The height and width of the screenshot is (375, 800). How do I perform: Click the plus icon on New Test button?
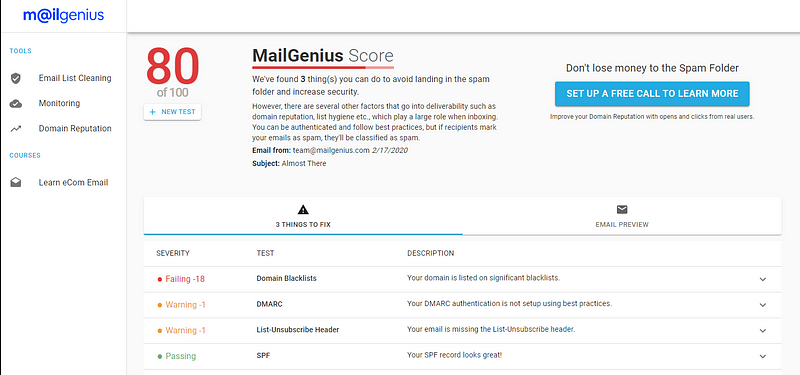tap(153, 112)
